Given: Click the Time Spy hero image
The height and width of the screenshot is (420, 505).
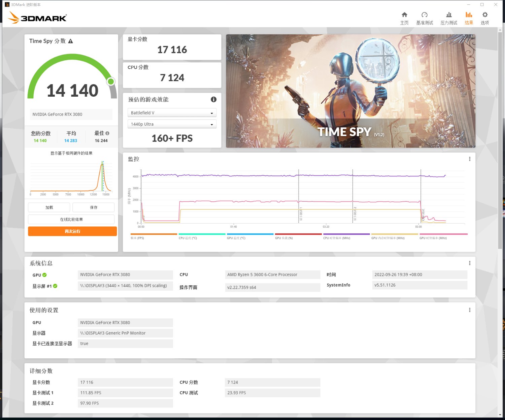Looking at the screenshot, I should 350,91.
